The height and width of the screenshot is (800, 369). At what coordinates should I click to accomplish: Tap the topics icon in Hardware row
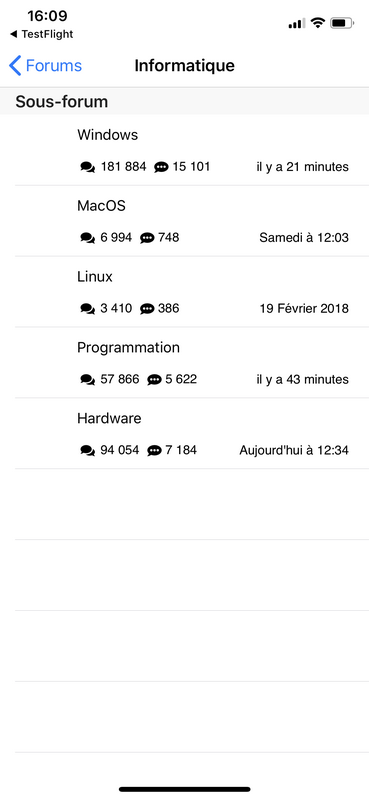88,451
